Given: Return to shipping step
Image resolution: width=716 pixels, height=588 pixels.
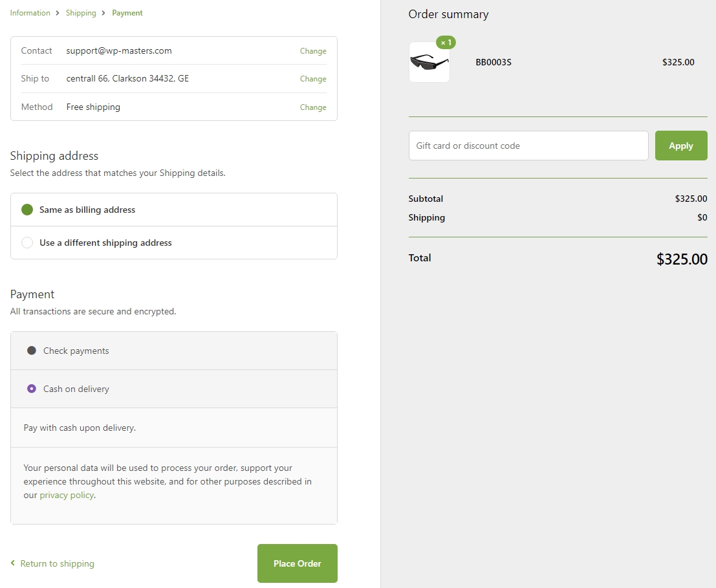Looking at the screenshot, I should tap(57, 563).
